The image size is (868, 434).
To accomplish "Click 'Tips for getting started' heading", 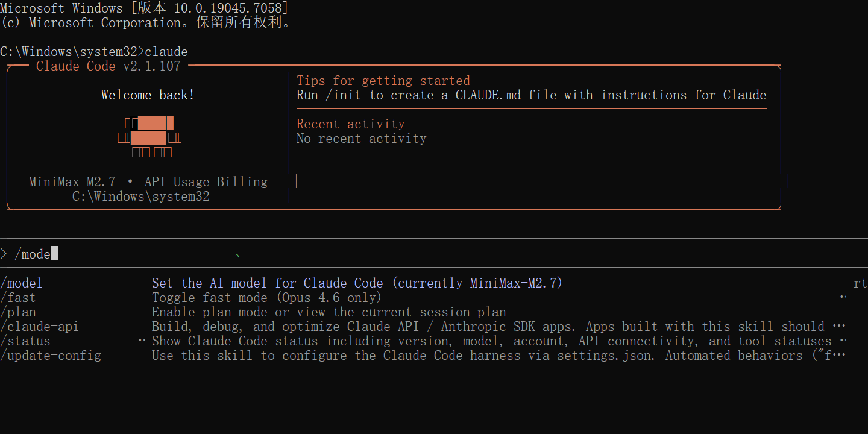I will tap(383, 81).
